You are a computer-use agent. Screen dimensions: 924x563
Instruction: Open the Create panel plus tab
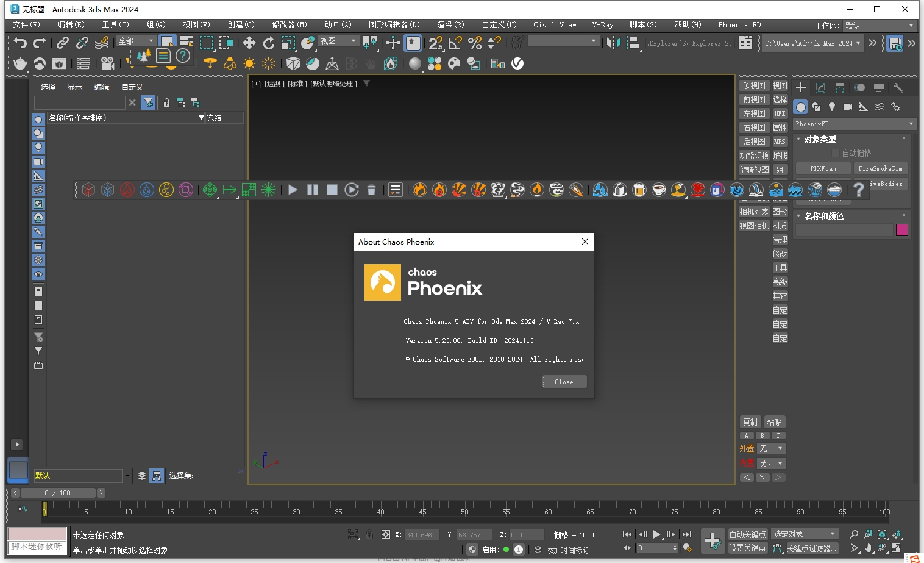click(x=801, y=88)
